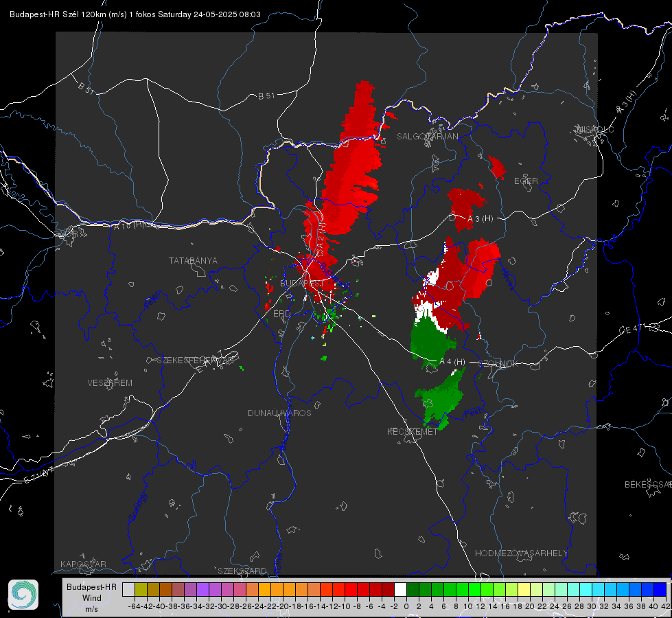Viewport: 672px width, 618px height.
Task: Click the SZEKSZÁRD city label
Action: coord(242,571)
